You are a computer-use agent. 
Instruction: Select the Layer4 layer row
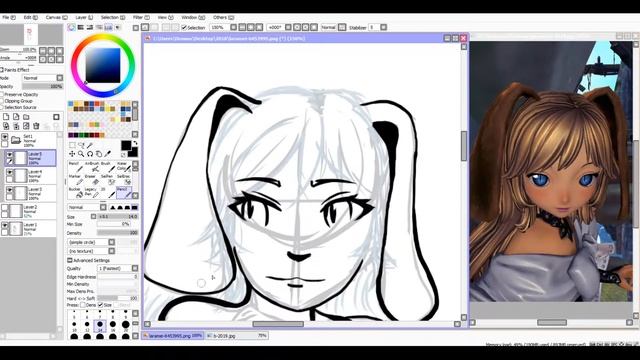(x=31, y=176)
